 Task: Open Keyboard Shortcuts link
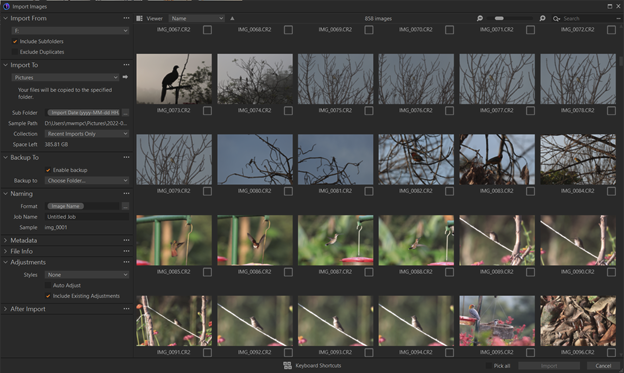point(318,365)
